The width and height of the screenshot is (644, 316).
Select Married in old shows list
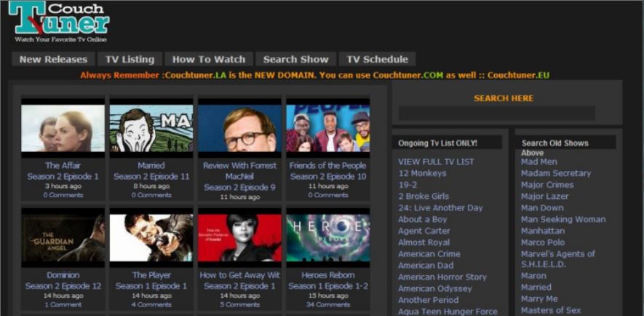(x=536, y=287)
